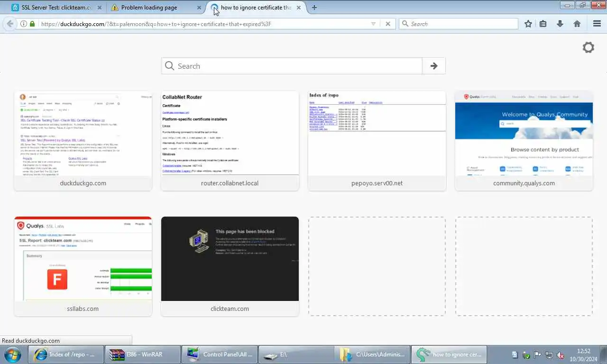Click the router.collabnet.local label text

coord(230,183)
